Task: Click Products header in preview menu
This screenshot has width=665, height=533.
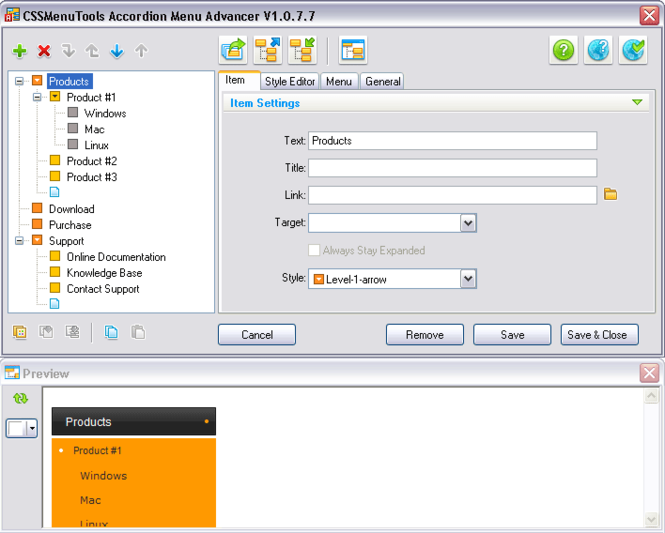Action: pyautogui.click(x=134, y=421)
